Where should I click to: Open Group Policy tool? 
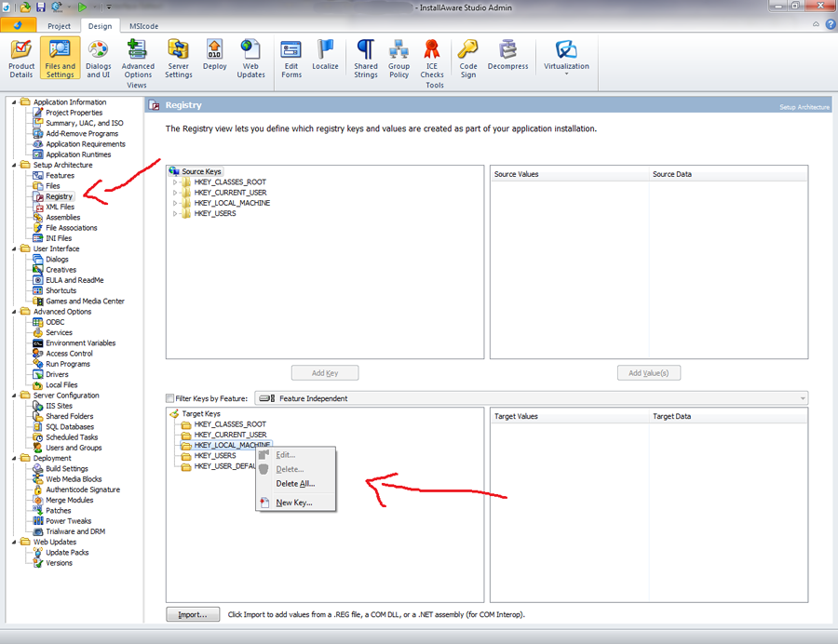tap(399, 59)
